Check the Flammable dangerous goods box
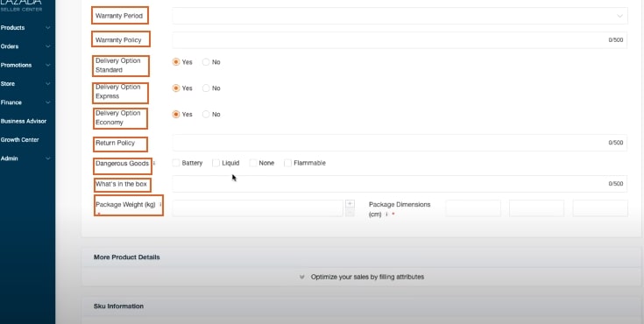Screen dimensions: 644x324 287,163
